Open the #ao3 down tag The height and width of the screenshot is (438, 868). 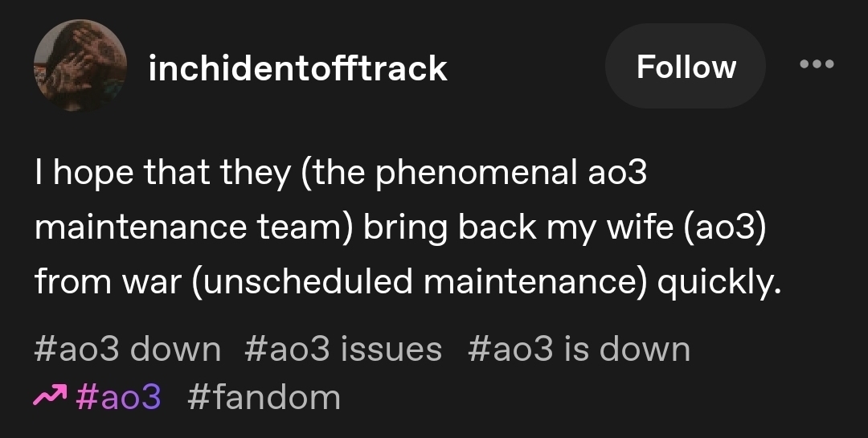tap(128, 350)
